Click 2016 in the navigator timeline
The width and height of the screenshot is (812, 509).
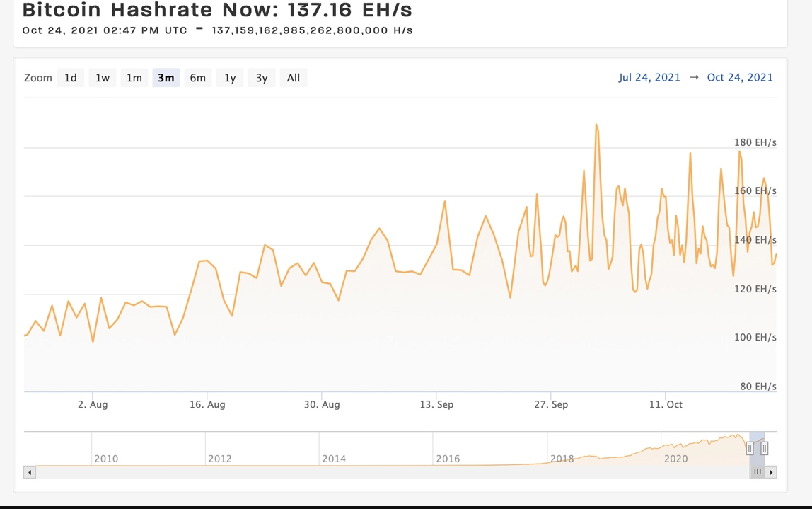(x=448, y=459)
